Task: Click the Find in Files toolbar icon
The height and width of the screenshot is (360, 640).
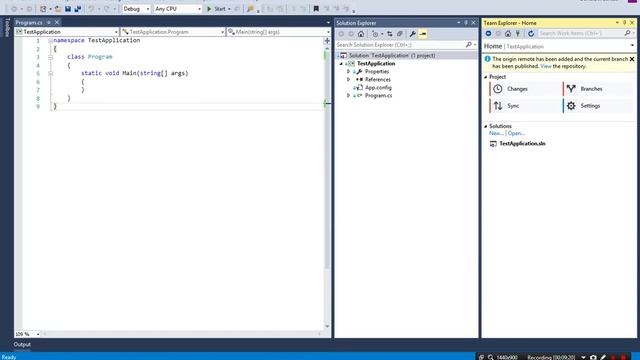Action: coord(250,9)
